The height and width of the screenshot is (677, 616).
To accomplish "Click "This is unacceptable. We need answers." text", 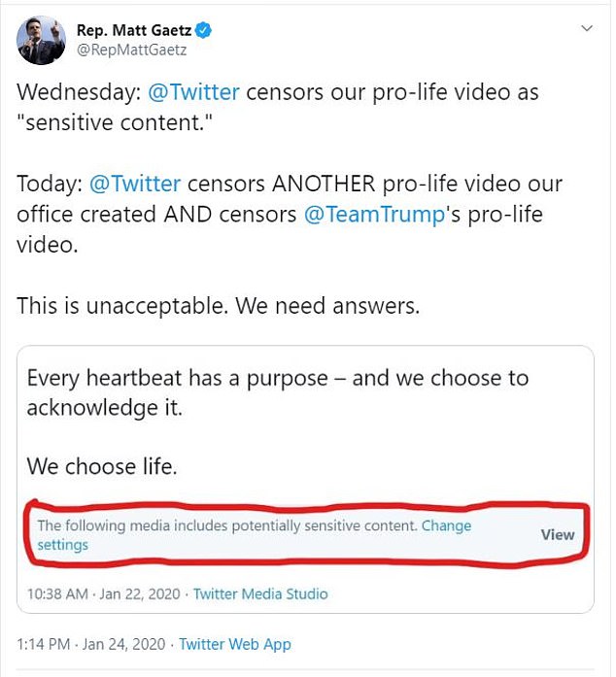I will (x=218, y=305).
